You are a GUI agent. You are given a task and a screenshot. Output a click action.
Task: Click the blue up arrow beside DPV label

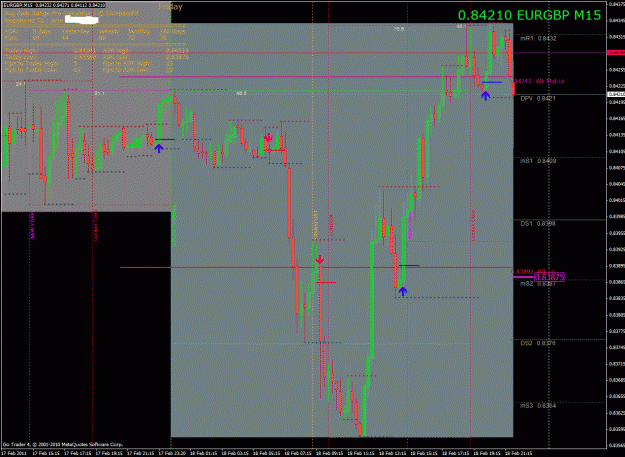click(x=485, y=96)
